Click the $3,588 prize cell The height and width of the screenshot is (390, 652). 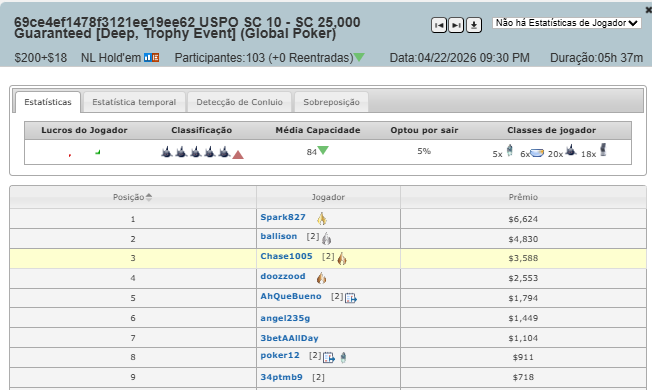click(523, 258)
